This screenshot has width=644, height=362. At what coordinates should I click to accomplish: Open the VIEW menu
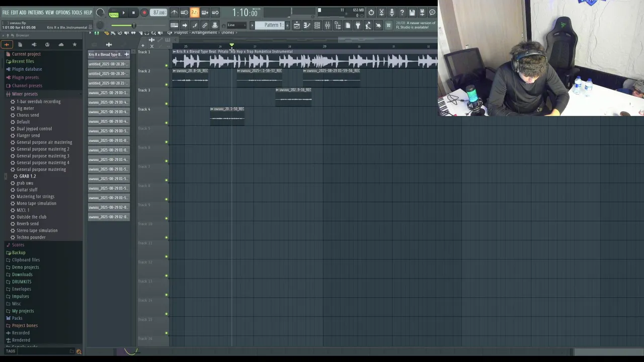pyautogui.click(x=49, y=13)
